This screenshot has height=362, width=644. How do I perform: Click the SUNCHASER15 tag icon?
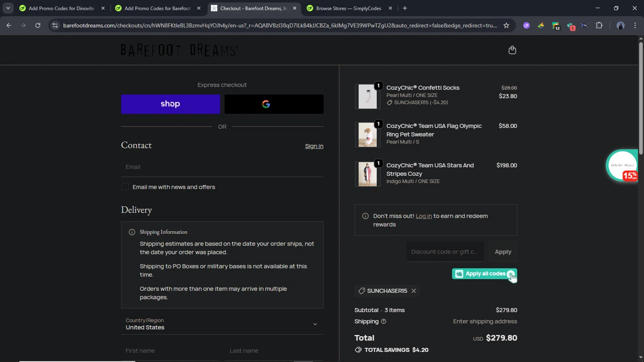pos(361,291)
